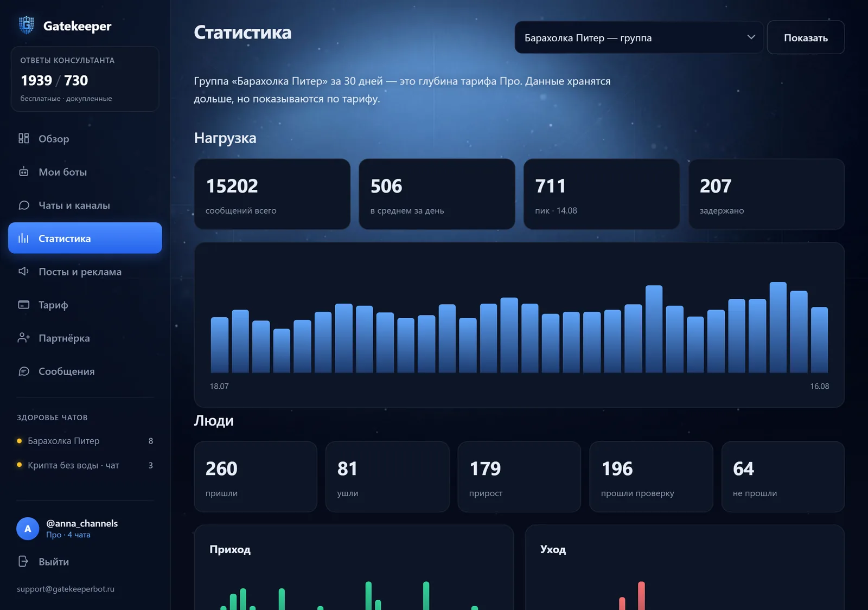Click the Посты и реклама megaphone icon
868x610 pixels.
click(23, 271)
